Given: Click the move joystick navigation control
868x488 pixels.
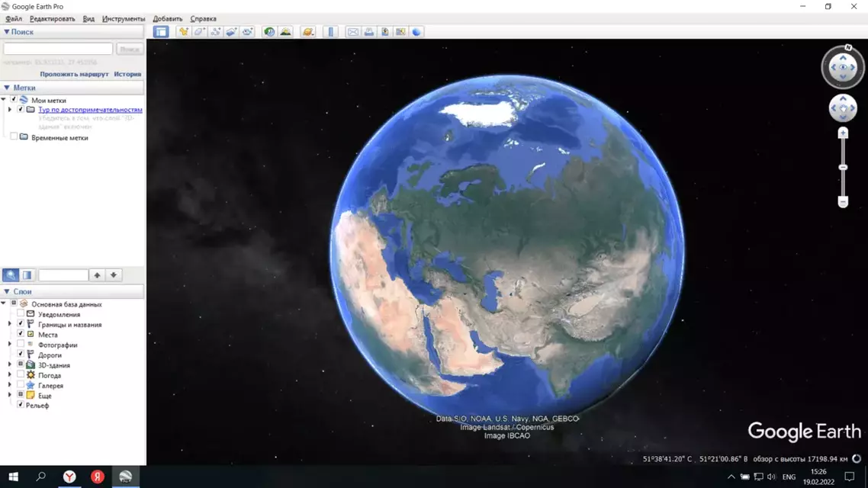Looking at the screenshot, I should (843, 108).
